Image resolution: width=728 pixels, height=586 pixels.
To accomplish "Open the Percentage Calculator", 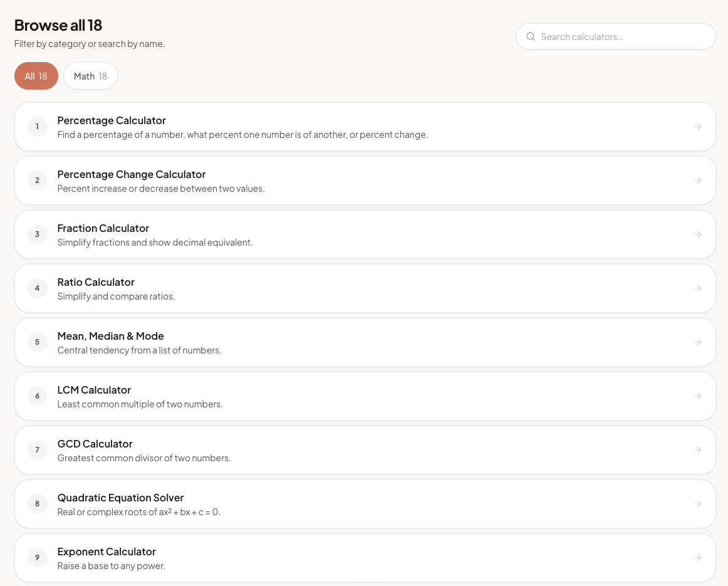I will pos(365,127).
